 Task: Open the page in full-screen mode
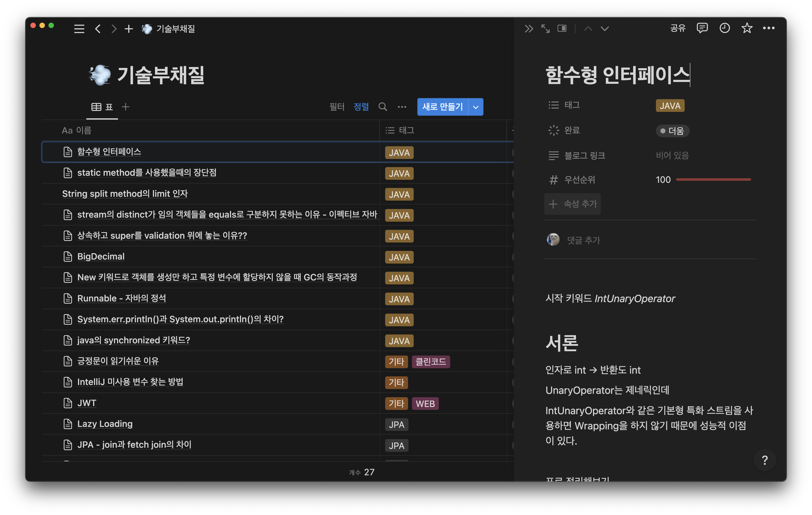pos(545,29)
